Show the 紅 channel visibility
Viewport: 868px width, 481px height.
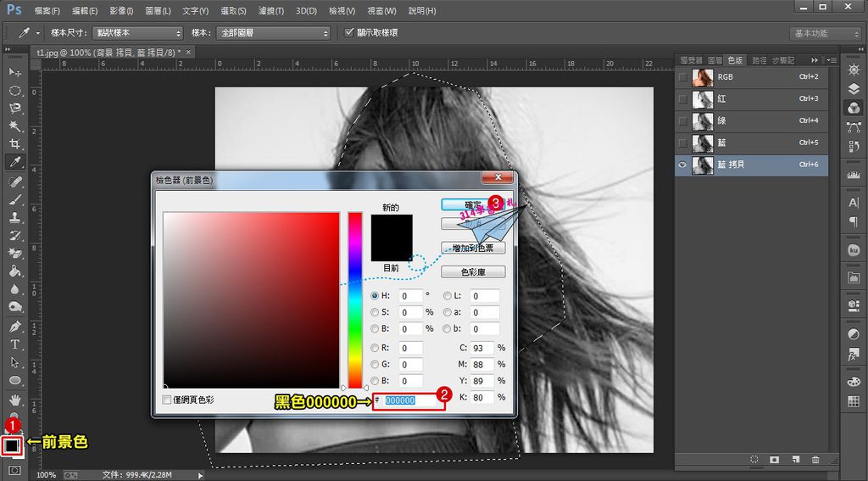[682, 99]
